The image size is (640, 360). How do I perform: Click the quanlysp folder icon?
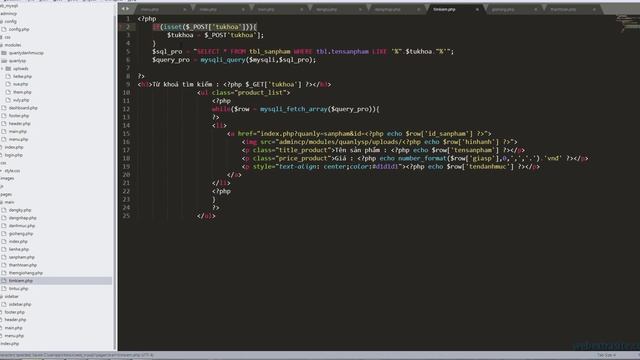pyautogui.click(x=4, y=61)
